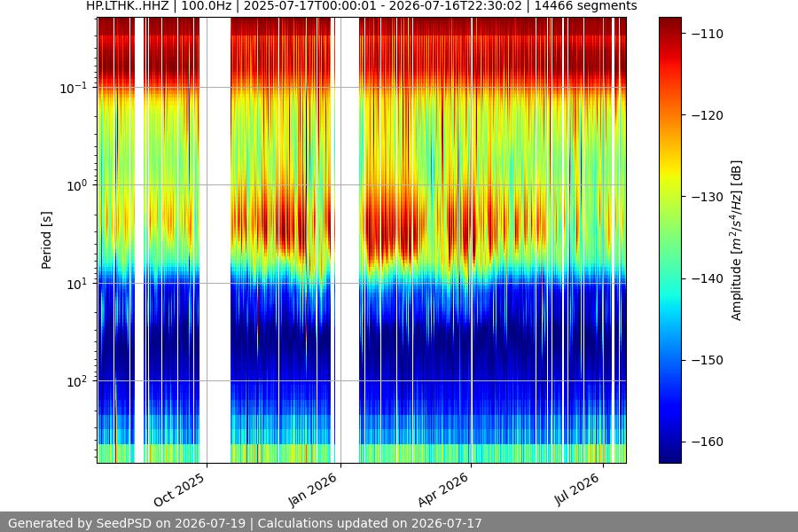Click the 10⁻¹ period tick label

[x=73, y=88]
